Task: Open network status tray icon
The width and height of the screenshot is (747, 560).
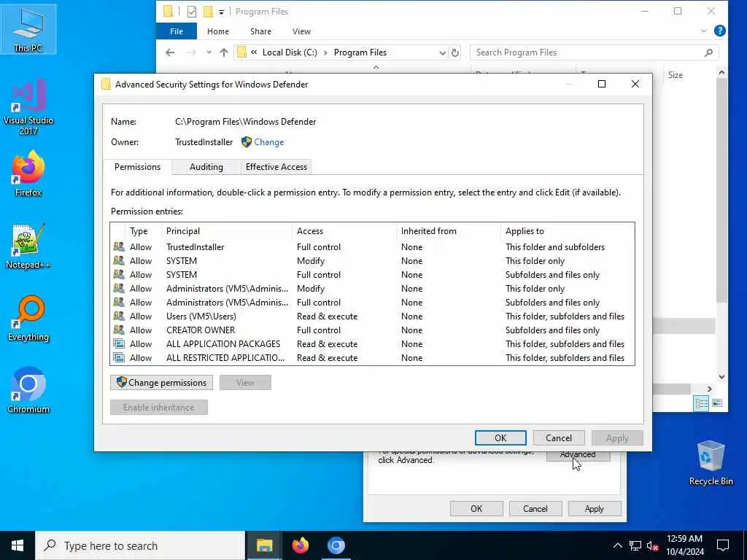Action: point(635,545)
